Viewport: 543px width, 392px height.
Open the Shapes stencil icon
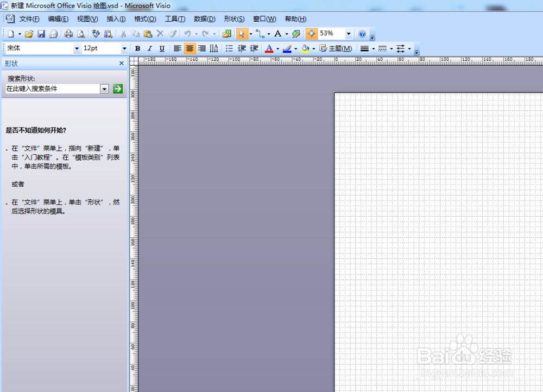click(x=227, y=34)
